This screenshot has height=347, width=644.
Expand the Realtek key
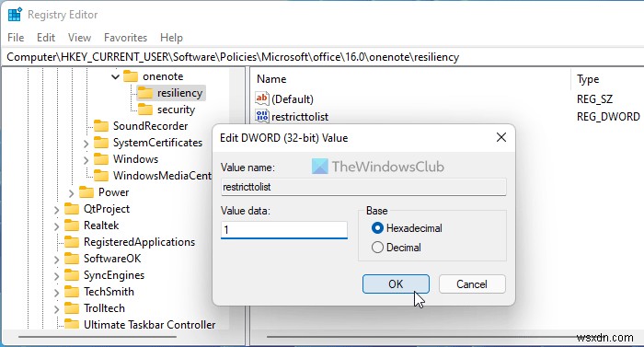tap(56, 226)
